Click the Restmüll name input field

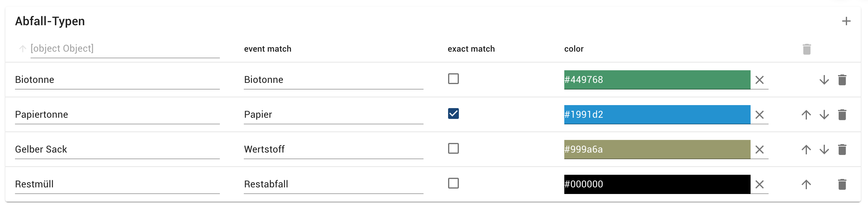(117, 184)
